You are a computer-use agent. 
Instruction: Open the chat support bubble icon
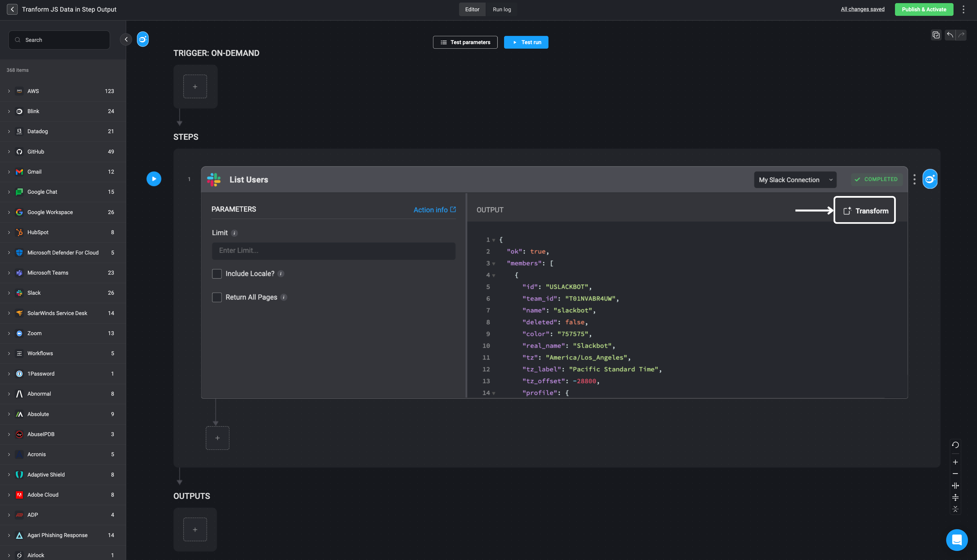click(x=956, y=540)
